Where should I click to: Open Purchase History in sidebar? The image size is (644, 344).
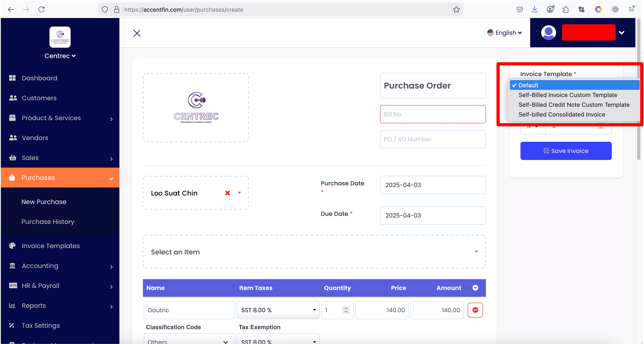tap(48, 222)
